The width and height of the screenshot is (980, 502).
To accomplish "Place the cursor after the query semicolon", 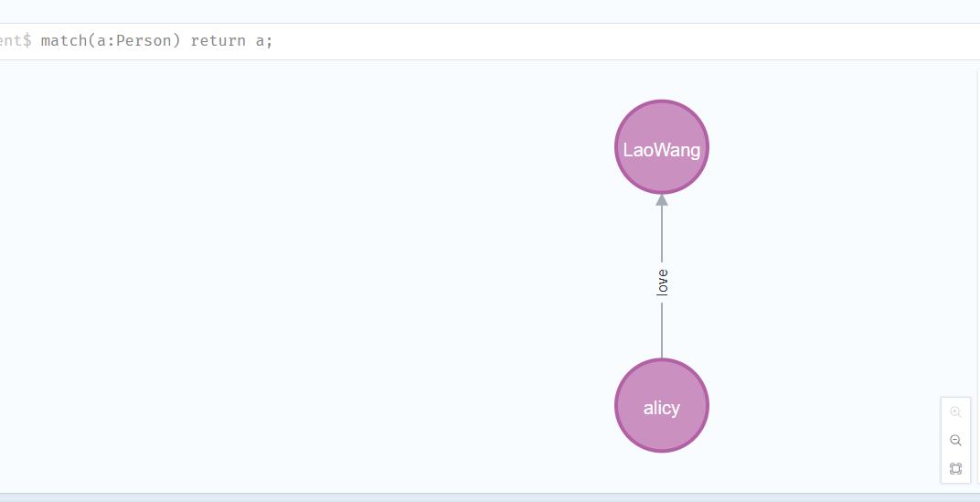I will (273, 41).
